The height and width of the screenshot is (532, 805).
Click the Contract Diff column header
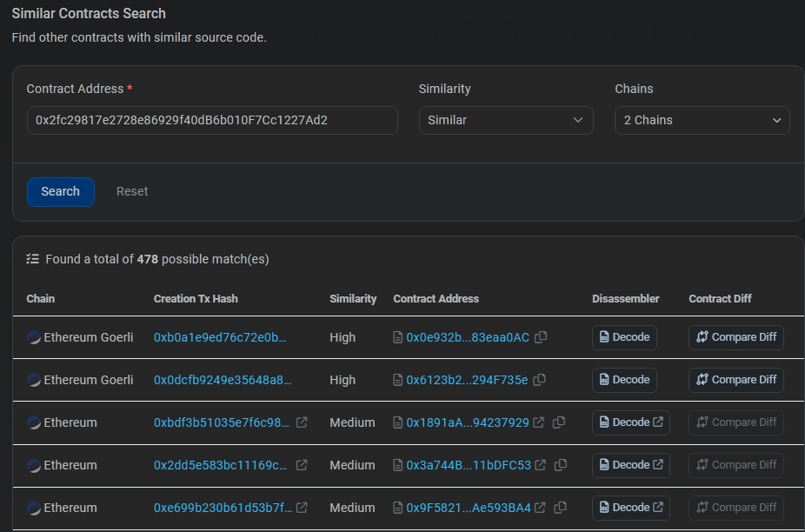tap(721, 299)
